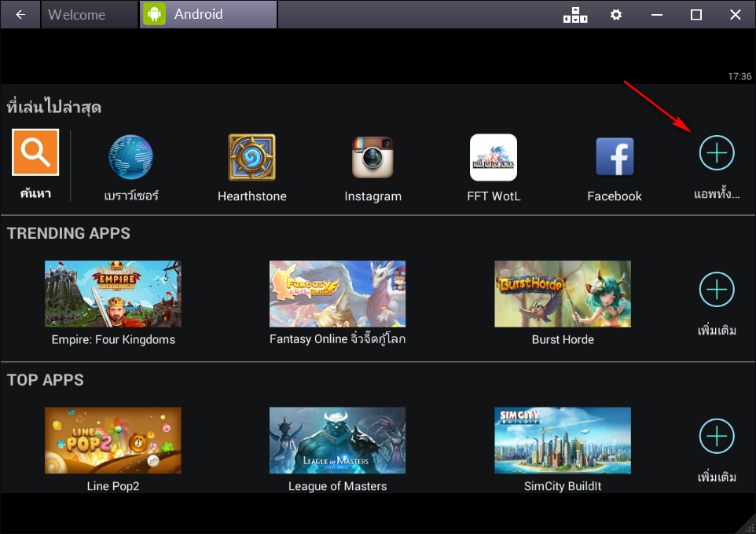Screen dimensions: 756x534
Task: Maximize the BlueStacks window
Action: pos(695,15)
